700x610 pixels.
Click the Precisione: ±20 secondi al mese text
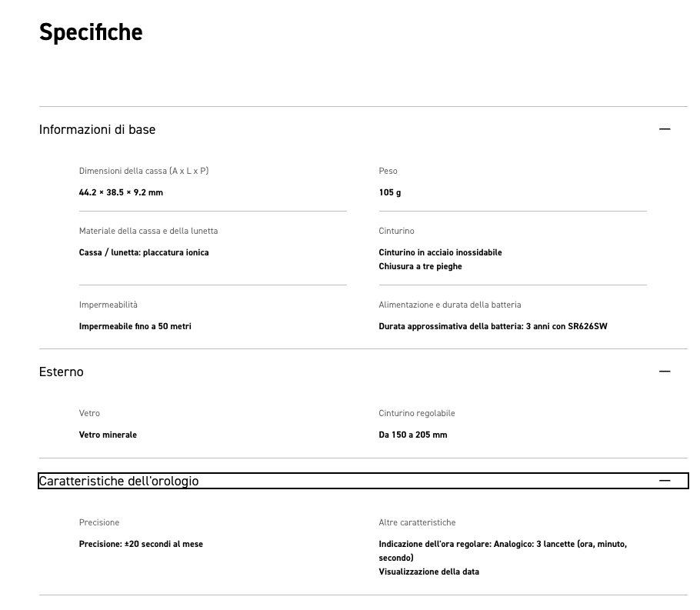(x=141, y=544)
